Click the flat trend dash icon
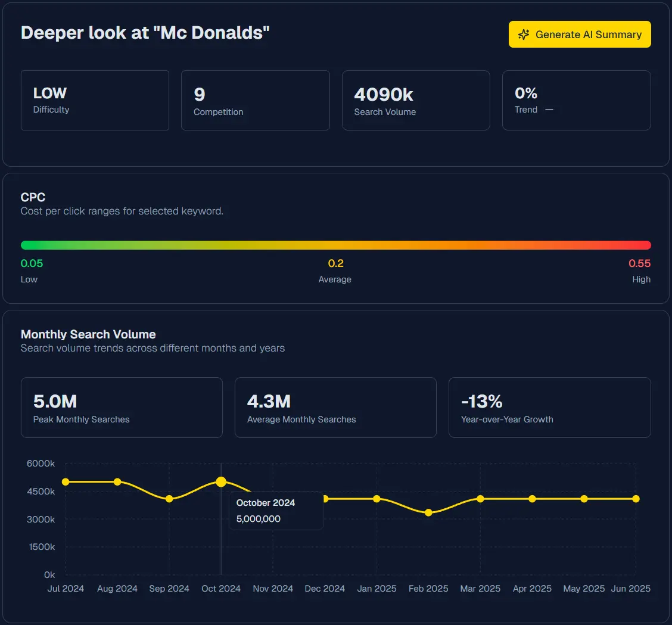This screenshot has height=625, width=672. [x=549, y=110]
